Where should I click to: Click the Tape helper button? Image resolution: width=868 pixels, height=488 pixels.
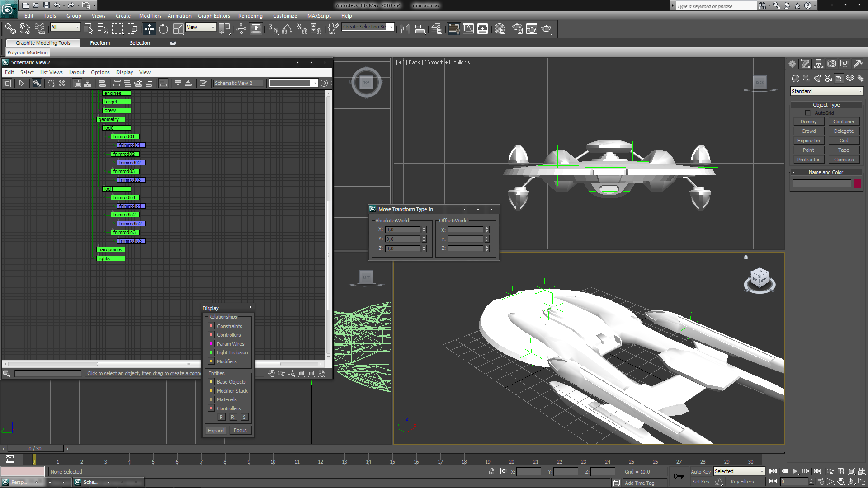pos(844,150)
